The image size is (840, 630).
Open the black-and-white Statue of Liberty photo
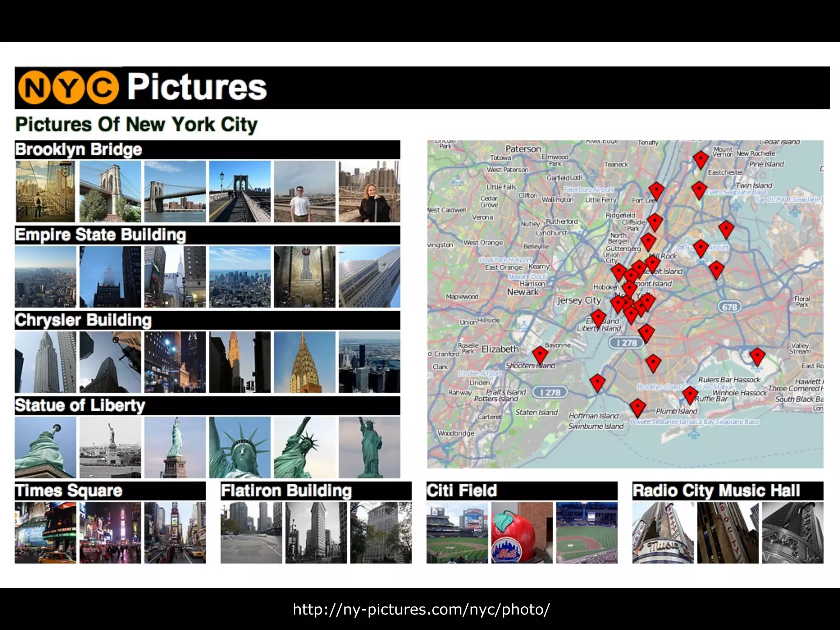click(x=110, y=447)
